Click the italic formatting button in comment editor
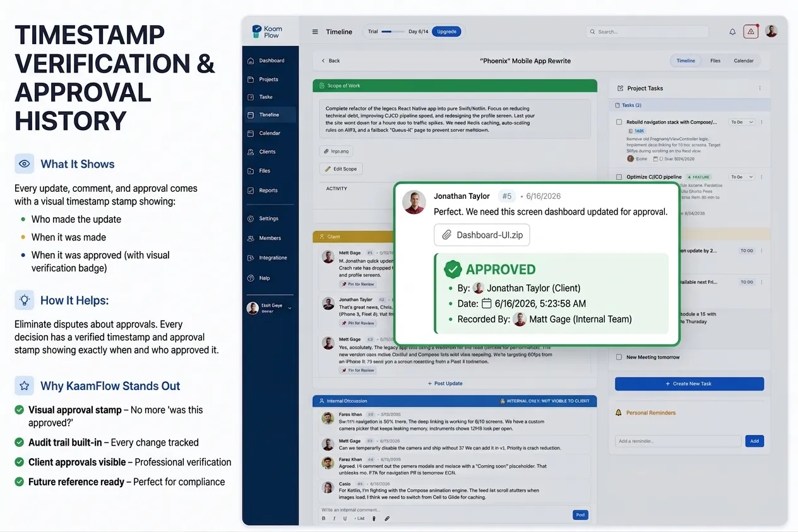Screen dimensions: 798x532 pyautogui.click(x=335, y=519)
